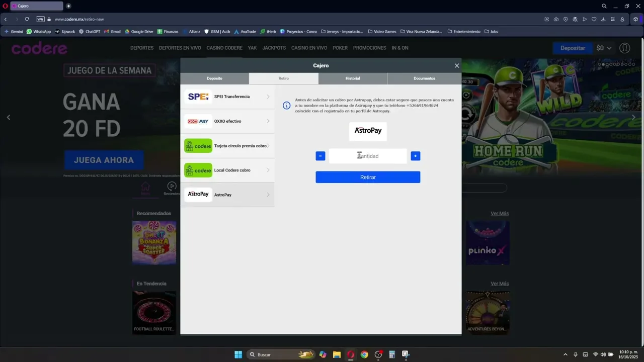
Task: Open the Entretenimiento bookmark folder
Action: 464,31
